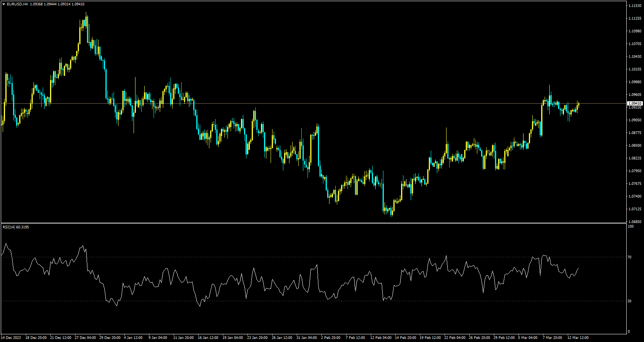Image resolution: width=644 pixels, height=342 pixels.
Task: Click the time label 31 Jan 04:00
Action: click(x=307, y=338)
